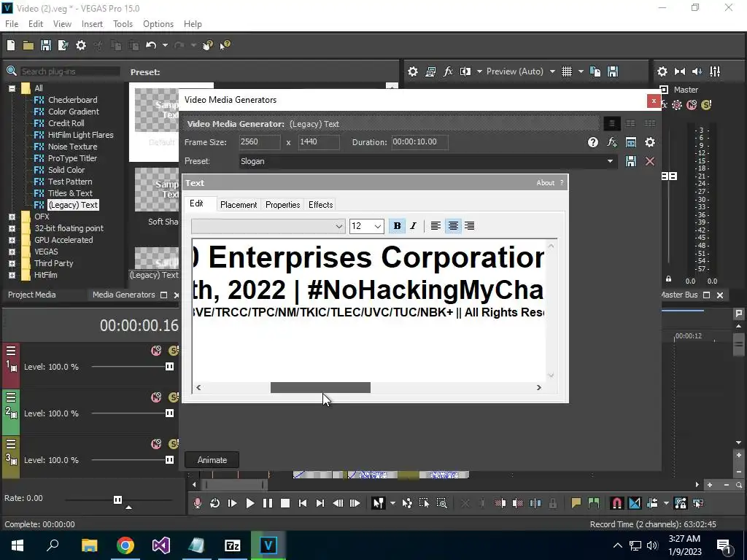Create a new project with the New icon
This screenshot has width=747, height=560.
[11, 45]
